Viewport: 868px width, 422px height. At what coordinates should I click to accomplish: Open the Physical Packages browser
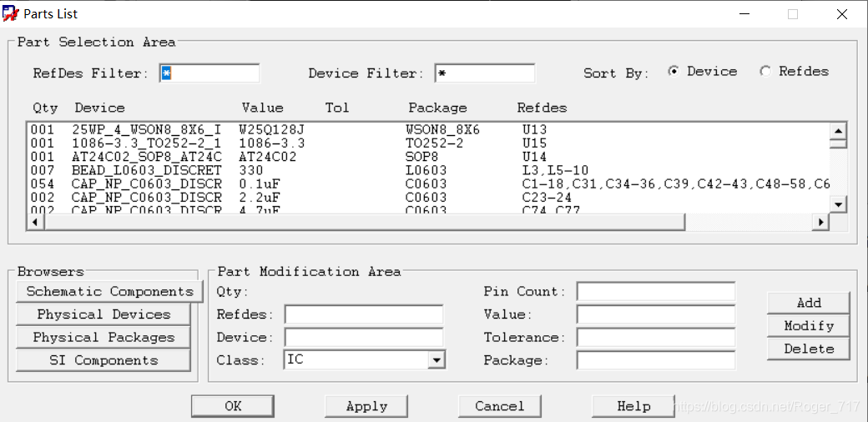(x=103, y=338)
